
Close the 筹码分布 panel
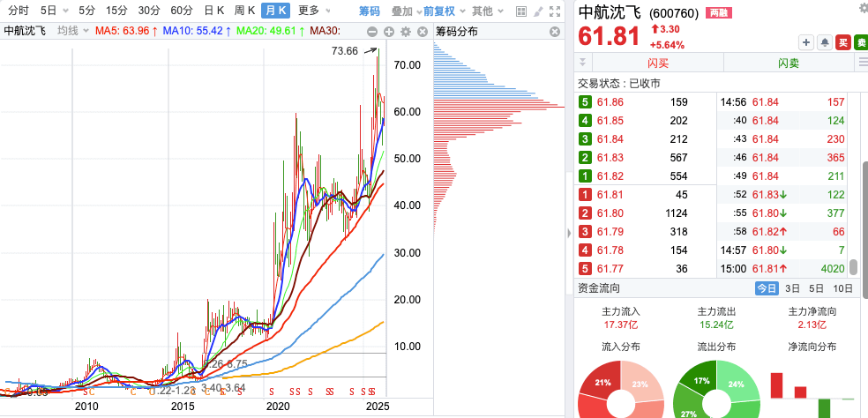click(x=555, y=32)
